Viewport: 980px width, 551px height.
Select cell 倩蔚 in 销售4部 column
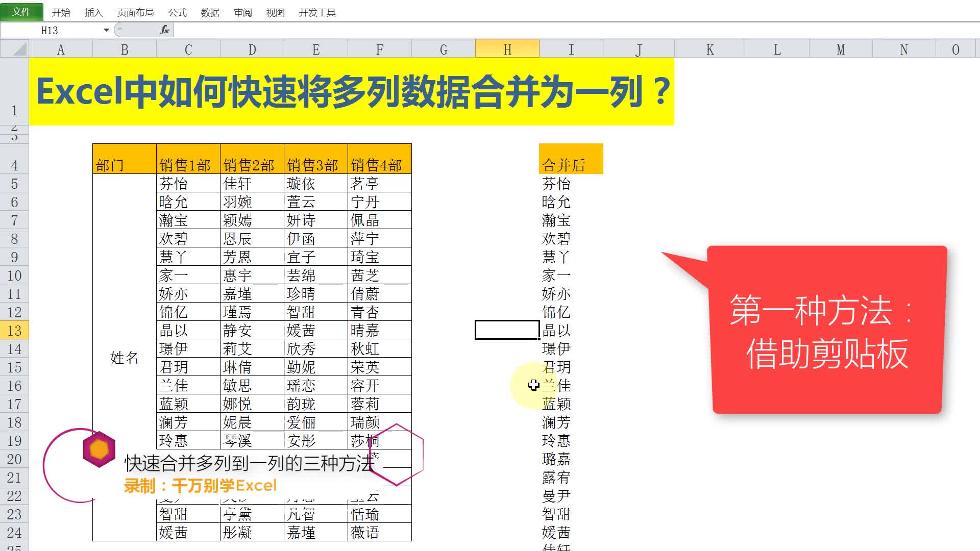click(x=380, y=294)
